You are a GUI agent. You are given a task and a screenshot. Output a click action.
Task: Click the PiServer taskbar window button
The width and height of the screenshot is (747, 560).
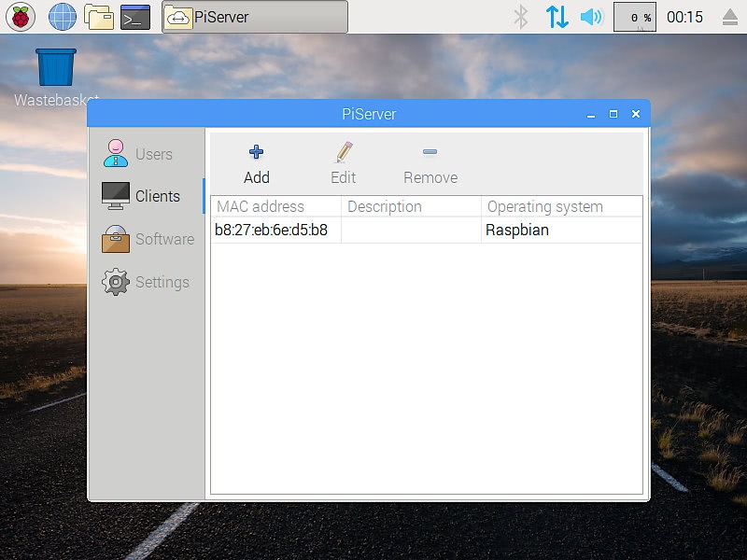pyautogui.click(x=254, y=16)
